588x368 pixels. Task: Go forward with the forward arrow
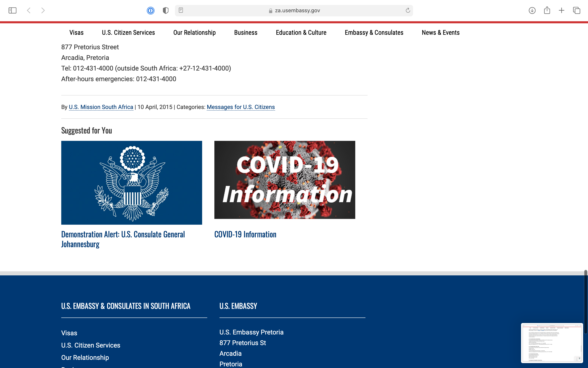click(43, 10)
